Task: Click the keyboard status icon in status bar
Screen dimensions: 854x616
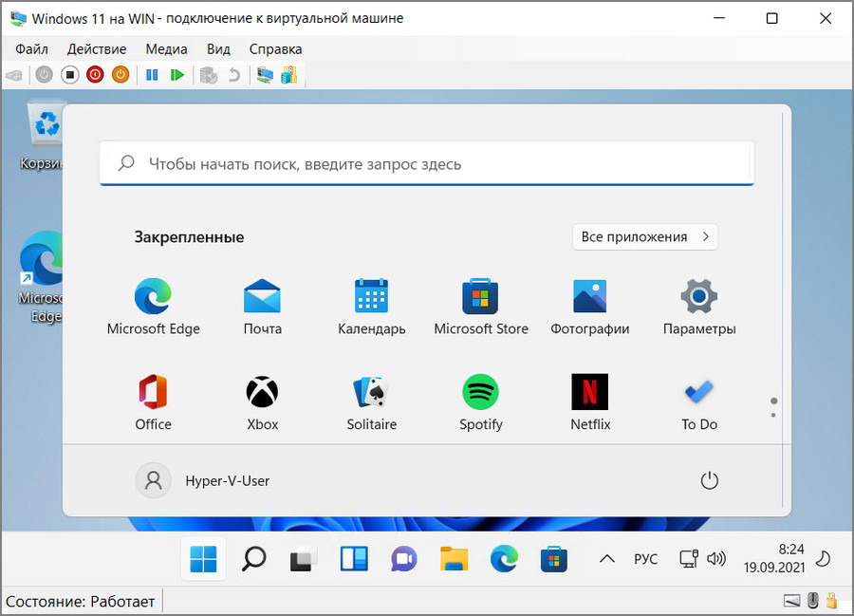Action: pos(792,602)
